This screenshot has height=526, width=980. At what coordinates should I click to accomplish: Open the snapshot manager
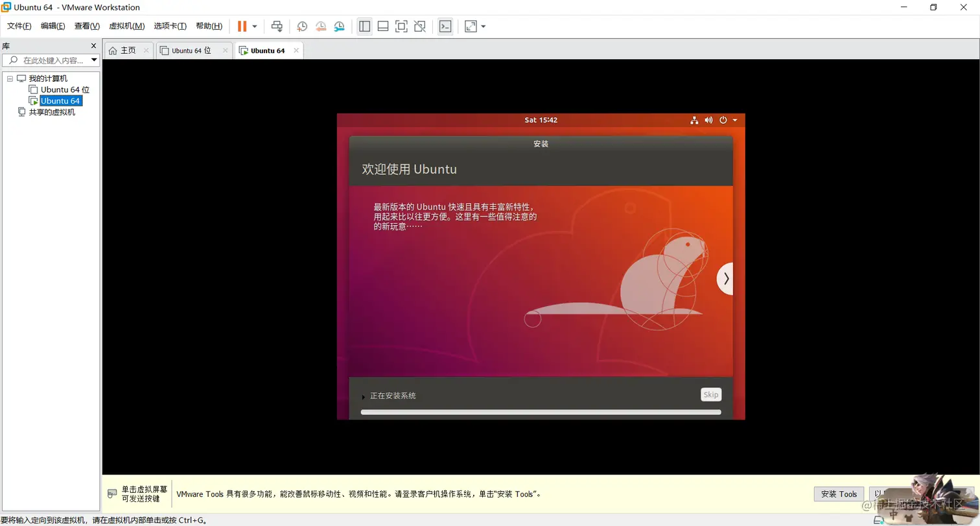pyautogui.click(x=340, y=26)
